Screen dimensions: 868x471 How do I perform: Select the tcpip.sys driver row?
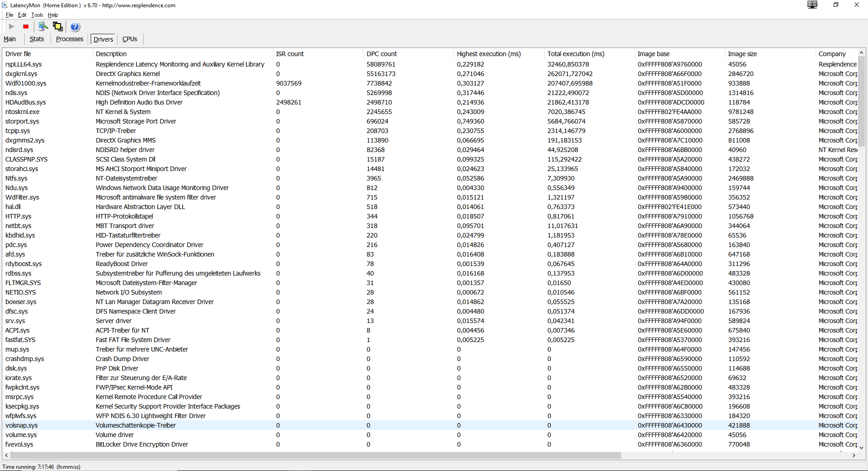pos(430,131)
